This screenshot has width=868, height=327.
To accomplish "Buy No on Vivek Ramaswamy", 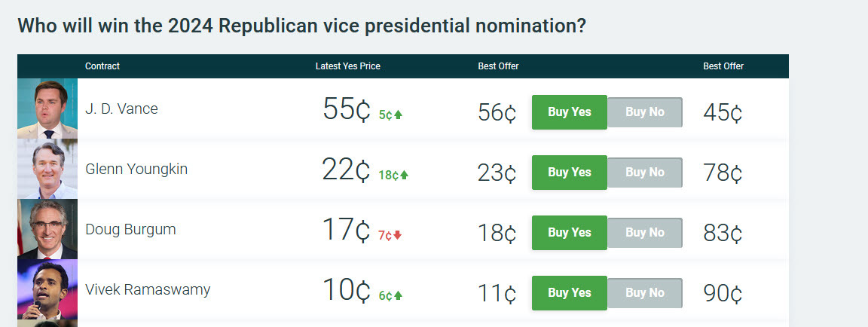I will click(x=645, y=293).
